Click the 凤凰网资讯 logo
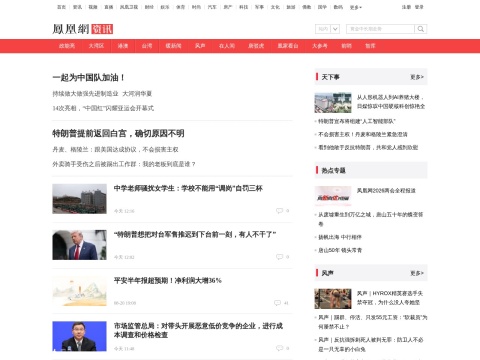This screenshot has width=480, height=360. point(83,29)
